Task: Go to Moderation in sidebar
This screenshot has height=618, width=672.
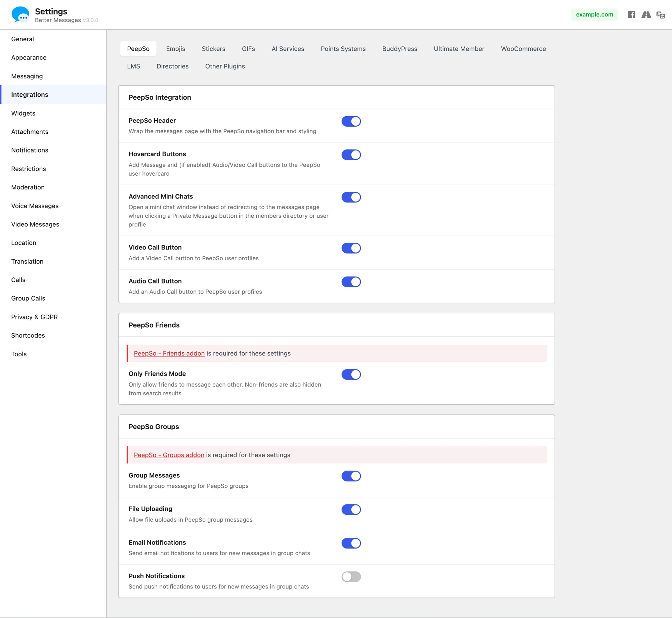Action: pyautogui.click(x=53, y=187)
